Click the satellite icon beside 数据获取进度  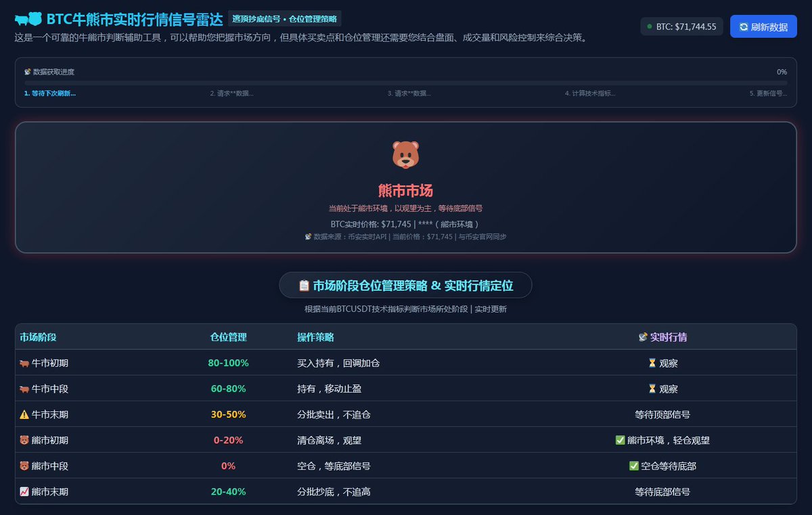pyautogui.click(x=28, y=71)
